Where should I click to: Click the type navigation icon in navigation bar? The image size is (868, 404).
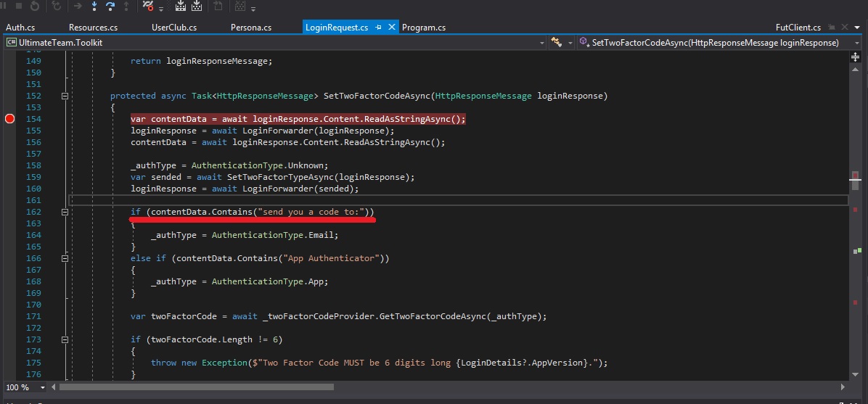(556, 43)
